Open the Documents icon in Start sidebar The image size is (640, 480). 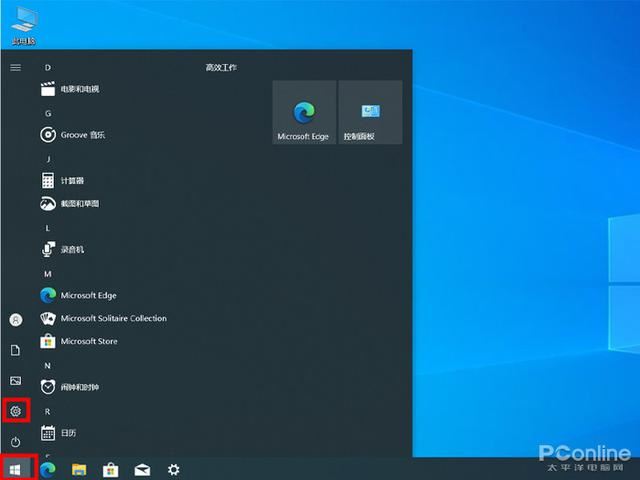pyautogui.click(x=15, y=350)
